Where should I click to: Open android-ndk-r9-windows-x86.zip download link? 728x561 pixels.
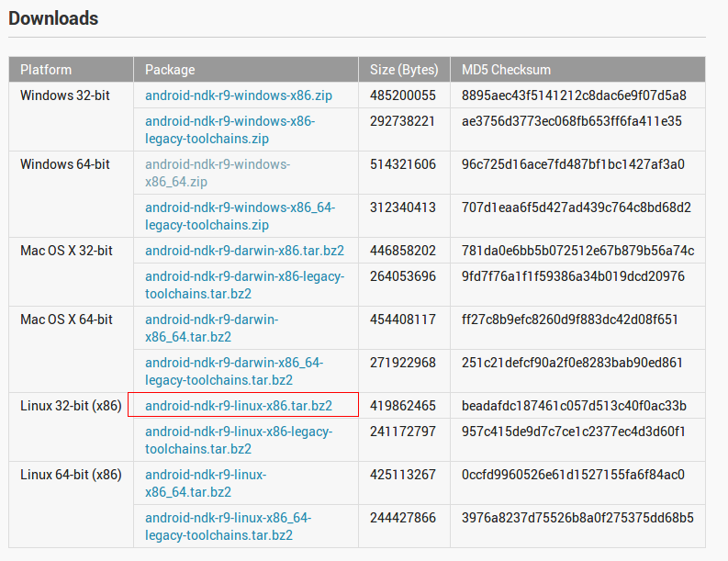[238, 95]
